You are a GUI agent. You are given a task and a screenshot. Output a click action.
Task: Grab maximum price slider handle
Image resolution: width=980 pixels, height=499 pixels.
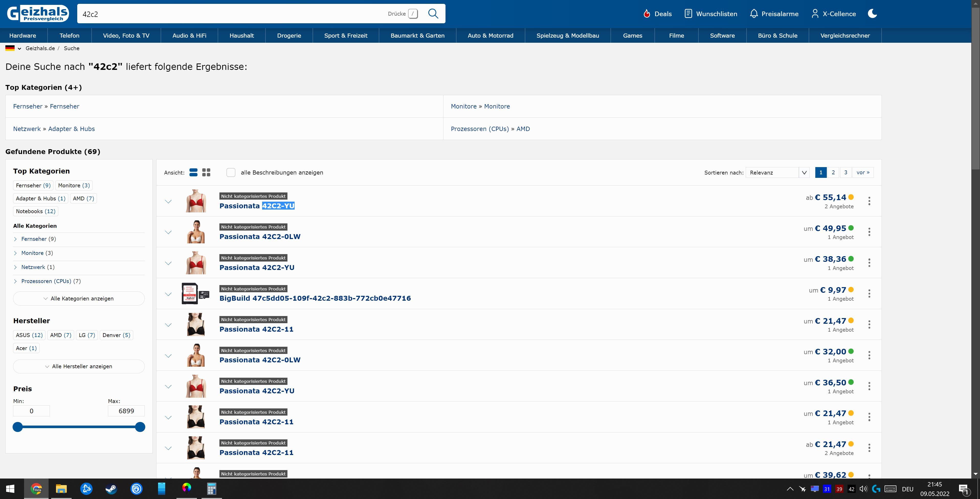pos(140,427)
